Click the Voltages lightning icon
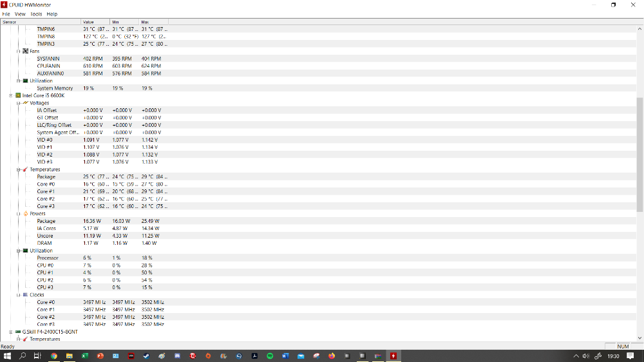 [26, 102]
